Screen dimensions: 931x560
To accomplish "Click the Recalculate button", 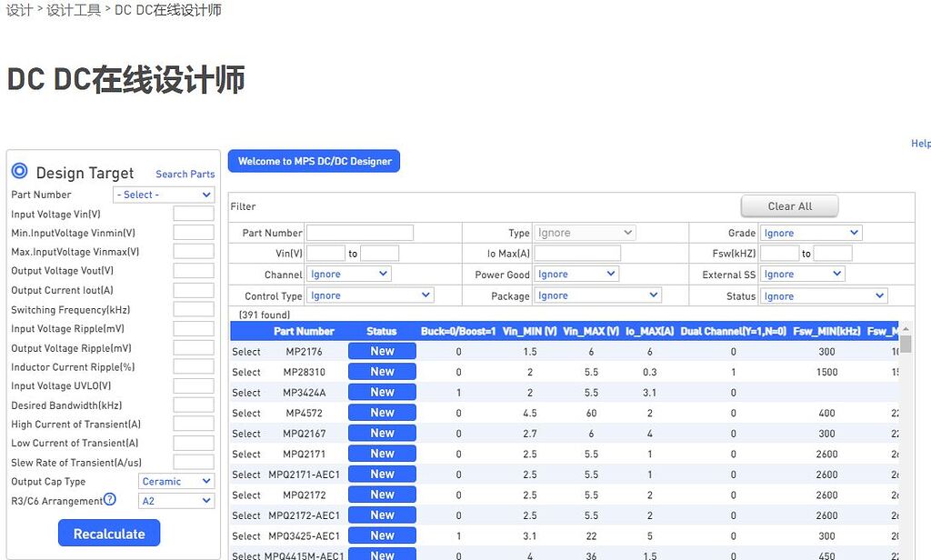I will 109,534.
